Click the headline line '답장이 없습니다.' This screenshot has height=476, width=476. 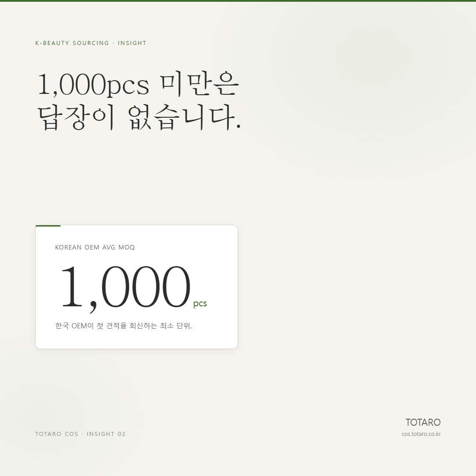click(x=139, y=117)
